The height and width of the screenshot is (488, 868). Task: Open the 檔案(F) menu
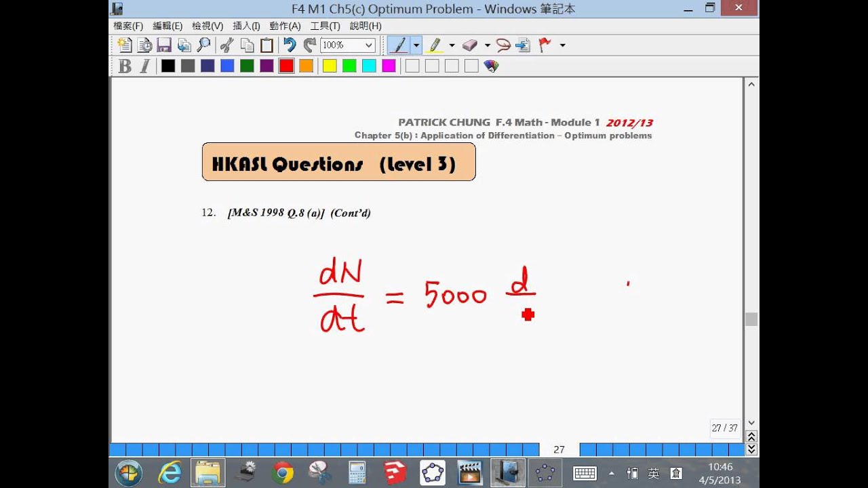(x=128, y=26)
